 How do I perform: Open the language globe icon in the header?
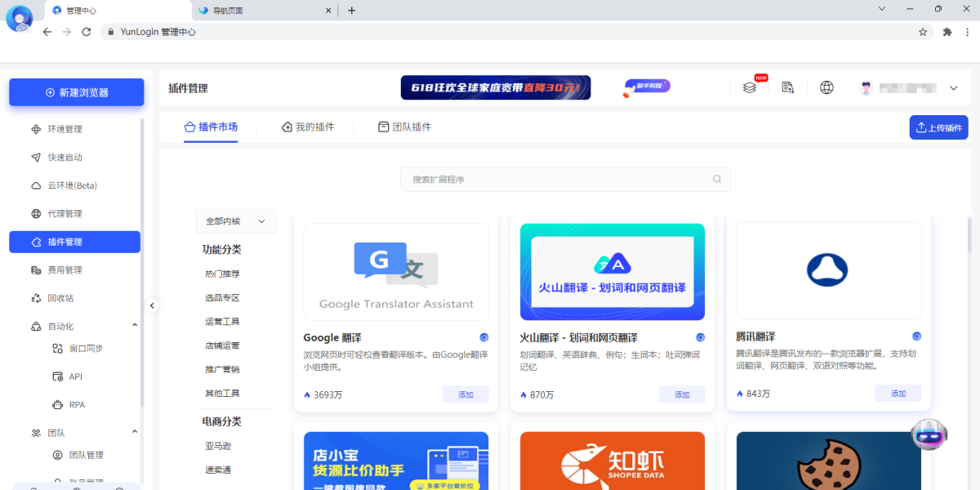(x=826, y=87)
